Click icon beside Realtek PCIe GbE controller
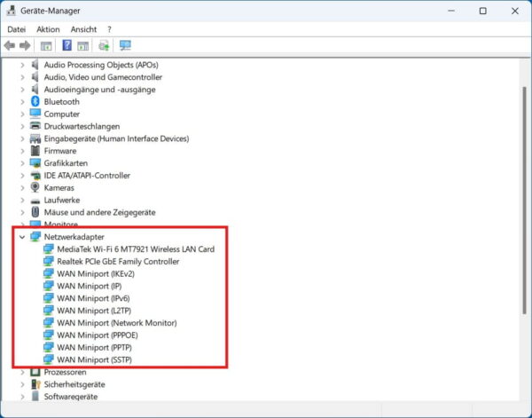The width and height of the screenshot is (532, 418). click(x=49, y=261)
